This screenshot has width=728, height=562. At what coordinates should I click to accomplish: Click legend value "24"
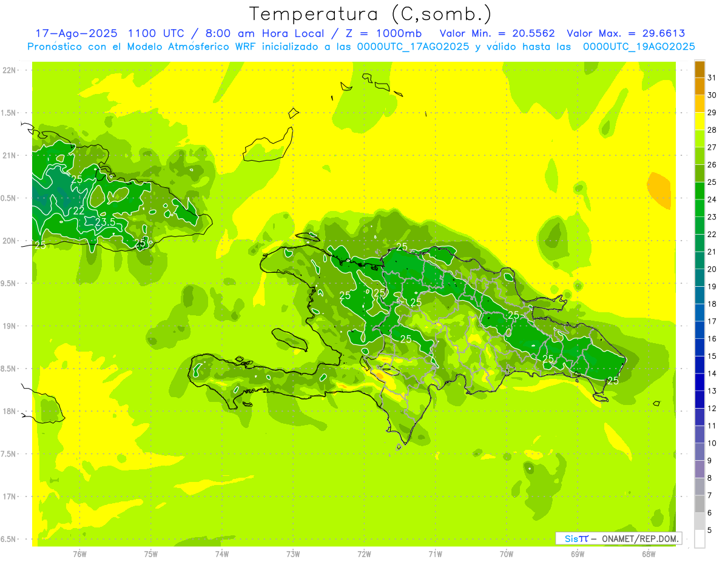tap(712, 199)
